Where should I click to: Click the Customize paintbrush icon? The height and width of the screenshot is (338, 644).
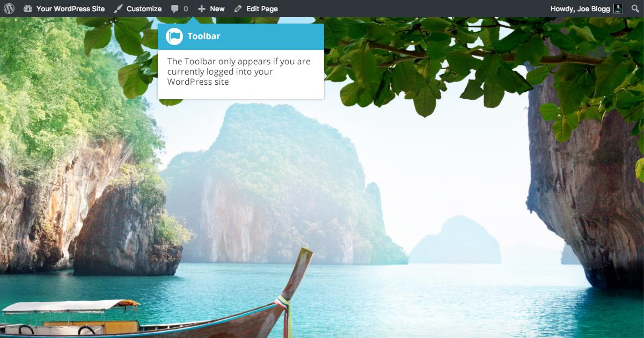point(119,9)
